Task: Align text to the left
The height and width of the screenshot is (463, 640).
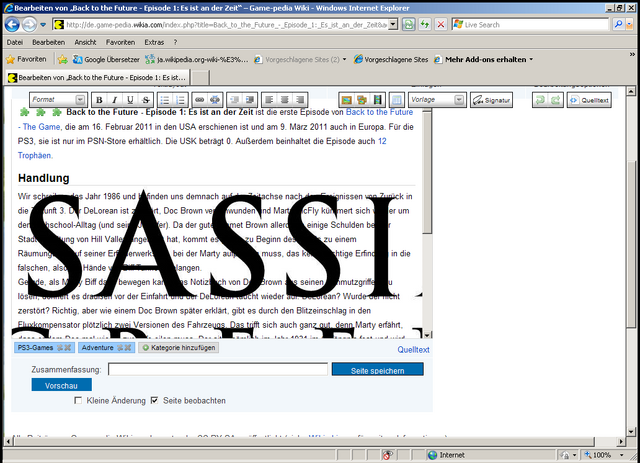Action: coord(269,100)
